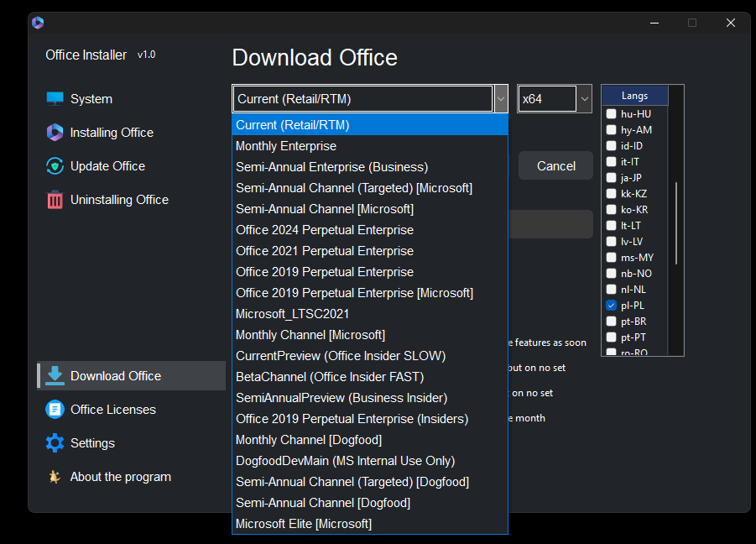Enable the id-ID language
The width and height of the screenshot is (756, 544).
612,145
